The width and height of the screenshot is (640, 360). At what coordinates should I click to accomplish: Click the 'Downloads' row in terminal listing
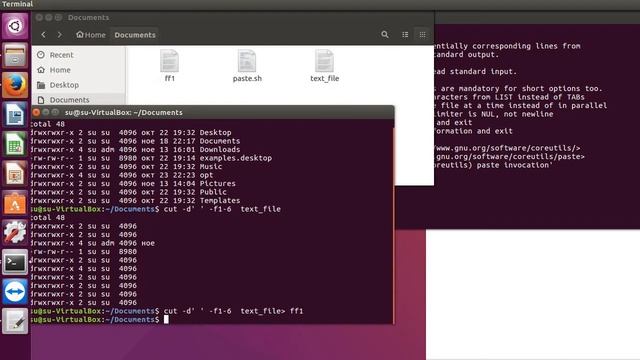coord(136,149)
